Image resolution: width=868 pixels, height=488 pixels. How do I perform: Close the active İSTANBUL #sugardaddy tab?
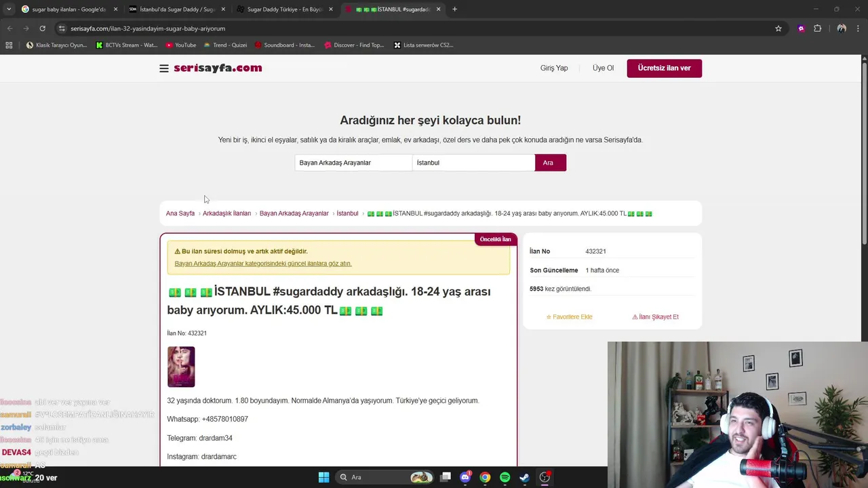[438, 9]
